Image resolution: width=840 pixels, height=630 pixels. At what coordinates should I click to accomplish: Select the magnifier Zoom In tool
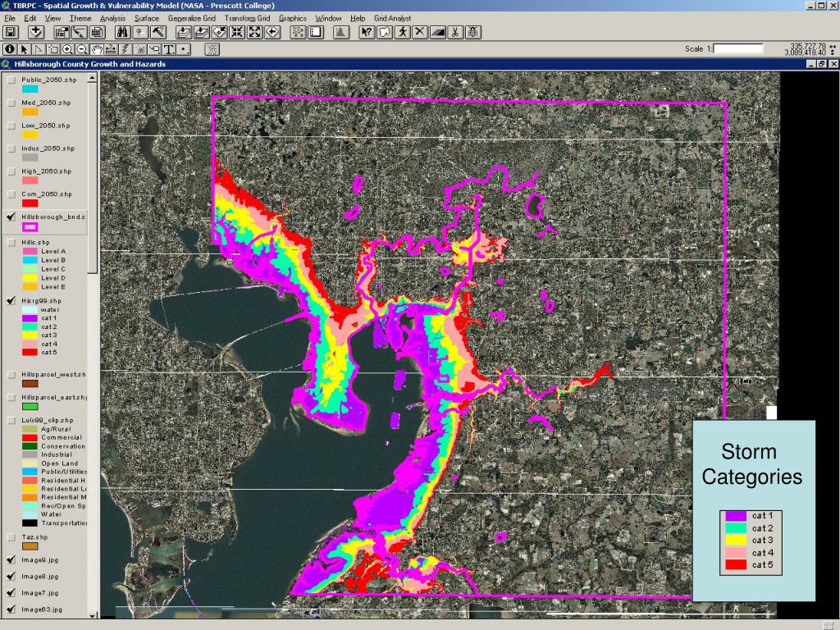point(67,50)
